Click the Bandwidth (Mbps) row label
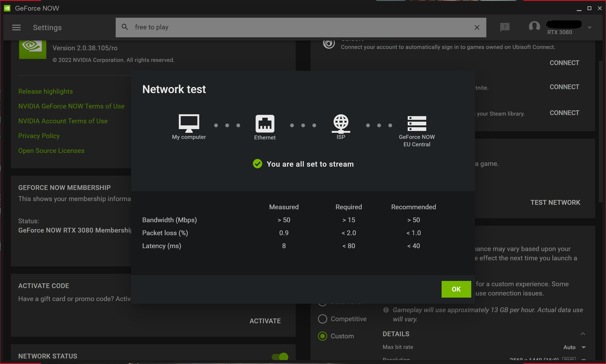This screenshot has width=606, height=364. [169, 220]
